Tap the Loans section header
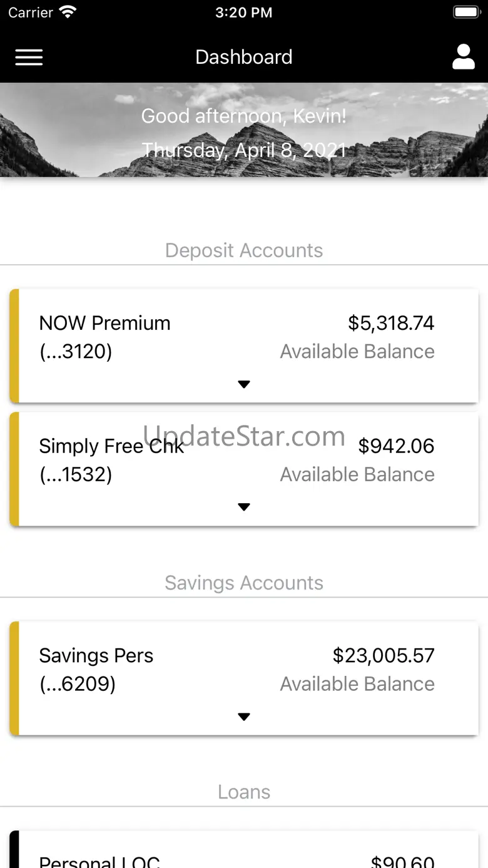The image size is (488, 868). point(244,792)
